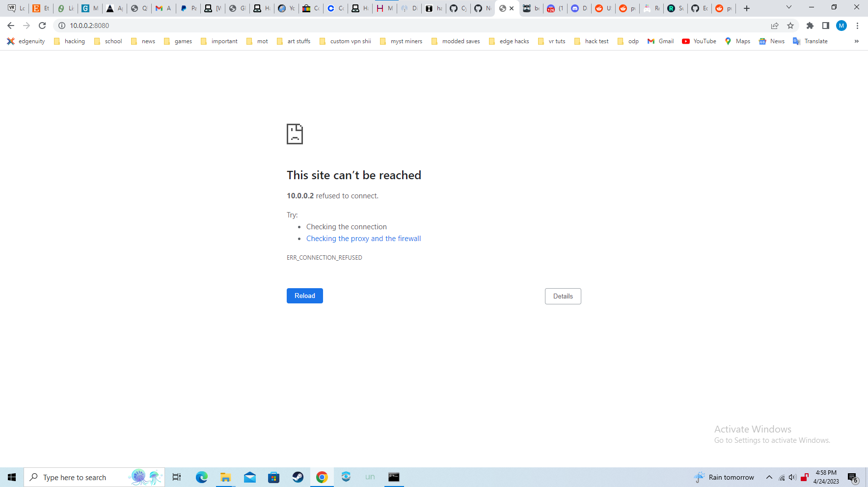868x487 pixels.
Task: Click the blue Reload button
Action: [304, 296]
